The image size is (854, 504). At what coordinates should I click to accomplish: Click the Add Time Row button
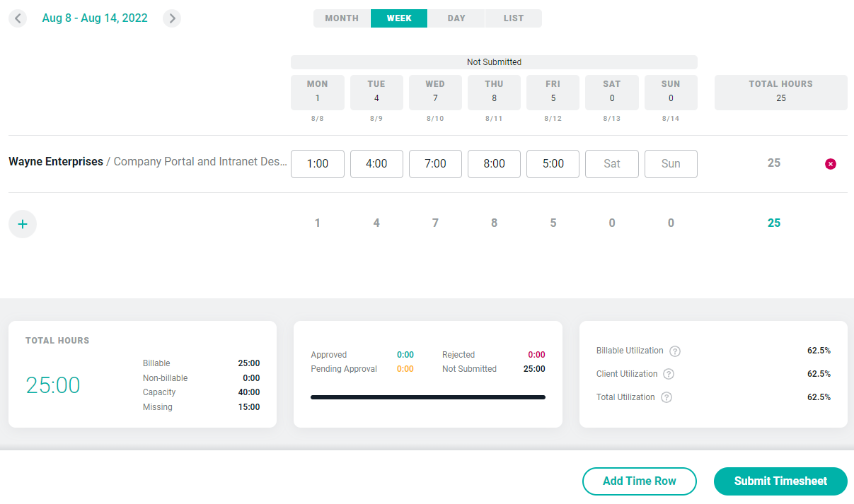tap(640, 481)
